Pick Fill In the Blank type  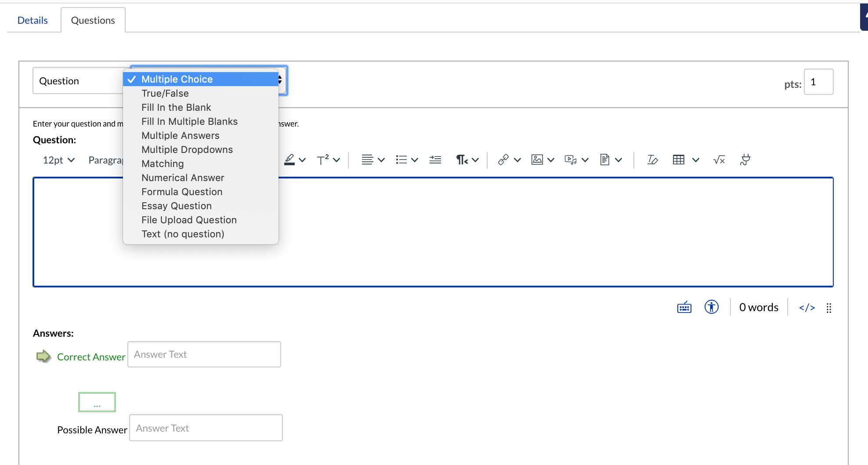pos(201,107)
